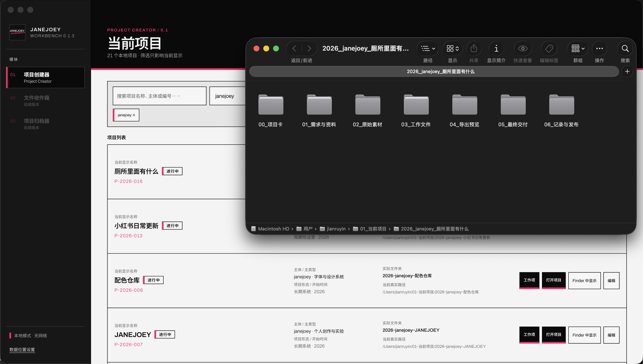Click 进行中 status badge for 小红书日常更新
The height and width of the screenshot is (364, 643).
click(172, 226)
